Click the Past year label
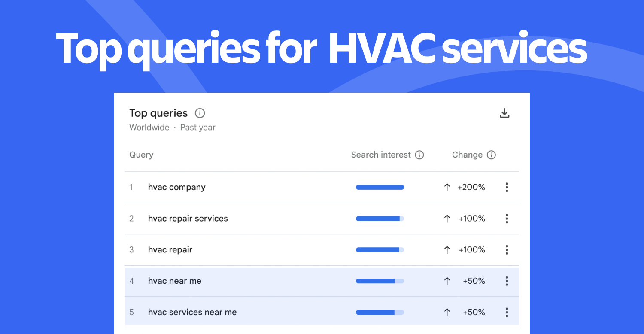This screenshot has height=334, width=644. pyautogui.click(x=197, y=127)
